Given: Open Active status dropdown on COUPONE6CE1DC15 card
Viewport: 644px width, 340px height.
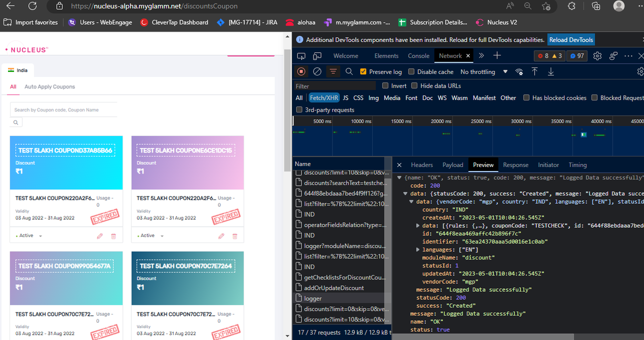Looking at the screenshot, I should tap(150, 236).
